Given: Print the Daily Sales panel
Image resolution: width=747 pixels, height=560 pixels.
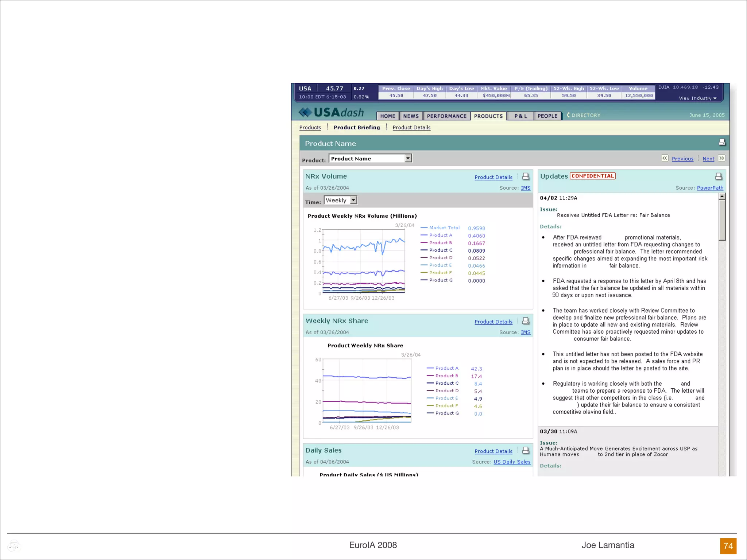Looking at the screenshot, I should pos(526,450).
